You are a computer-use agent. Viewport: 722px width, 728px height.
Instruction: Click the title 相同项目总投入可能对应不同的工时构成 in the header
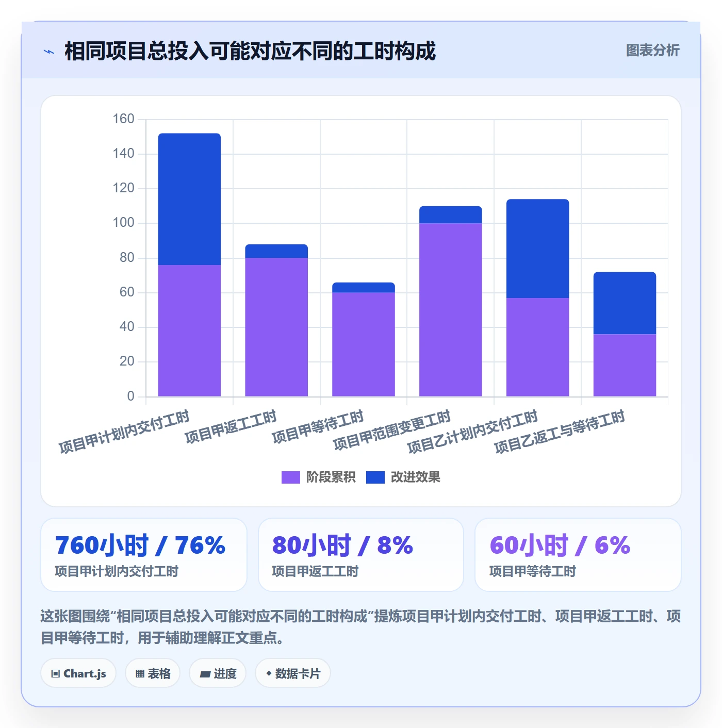tap(250, 51)
